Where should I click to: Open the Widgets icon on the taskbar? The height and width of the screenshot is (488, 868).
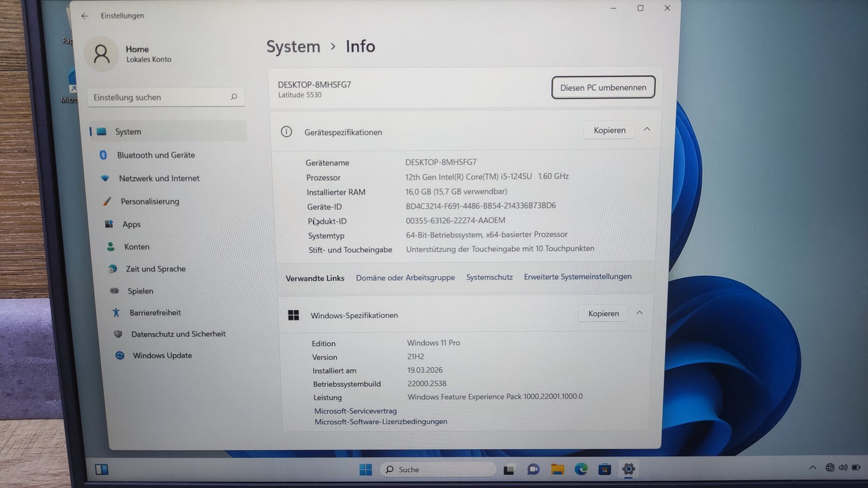coord(102,469)
